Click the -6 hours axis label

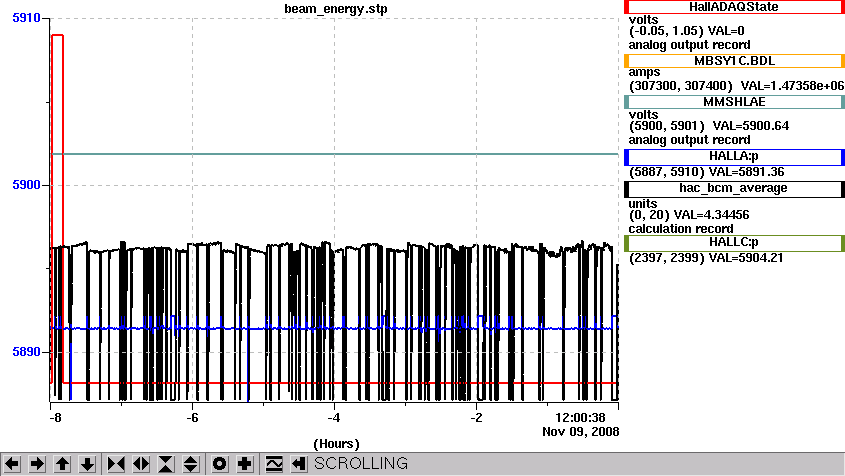click(192, 418)
